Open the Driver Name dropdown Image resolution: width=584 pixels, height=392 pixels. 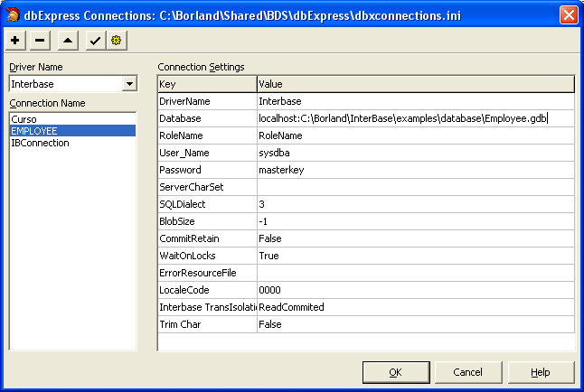[x=129, y=84]
